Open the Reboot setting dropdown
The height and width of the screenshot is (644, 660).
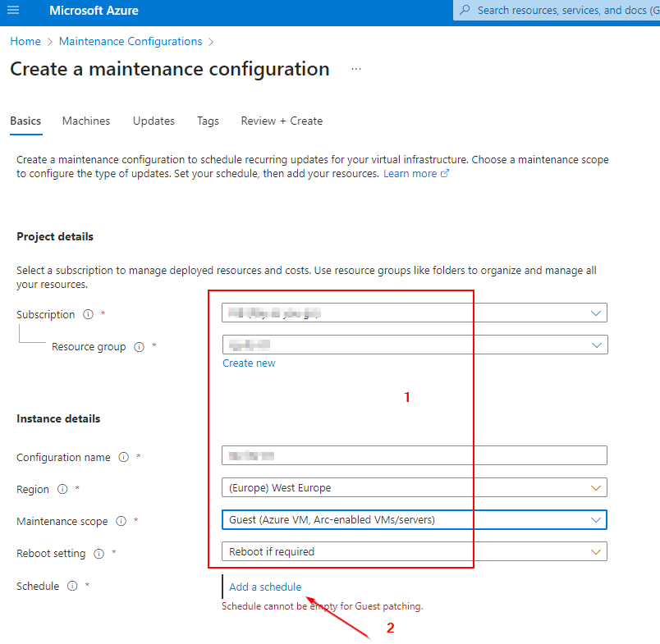coord(415,551)
